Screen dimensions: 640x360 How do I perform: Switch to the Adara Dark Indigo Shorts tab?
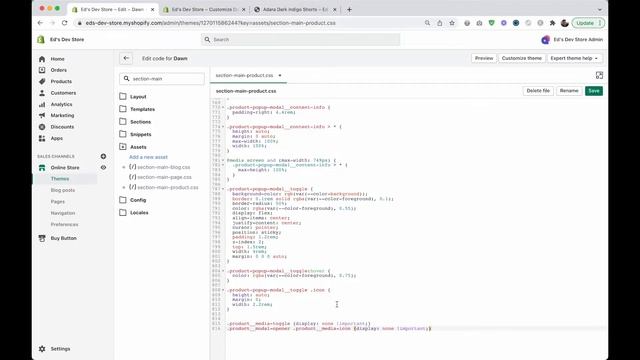click(x=295, y=9)
